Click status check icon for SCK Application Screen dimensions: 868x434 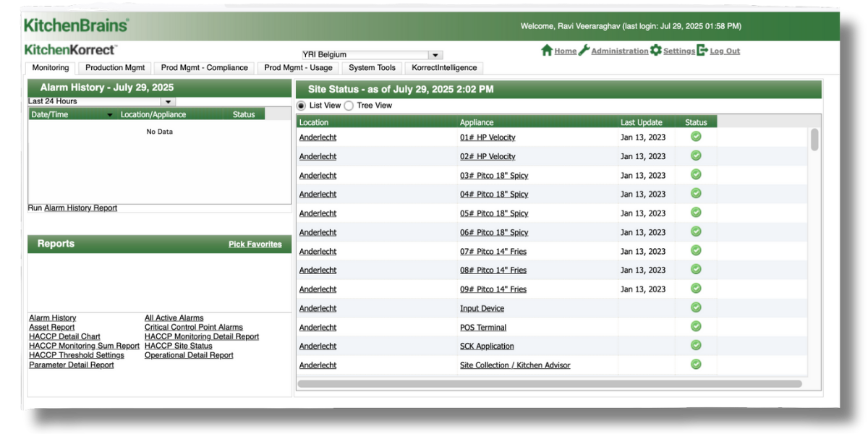(696, 345)
